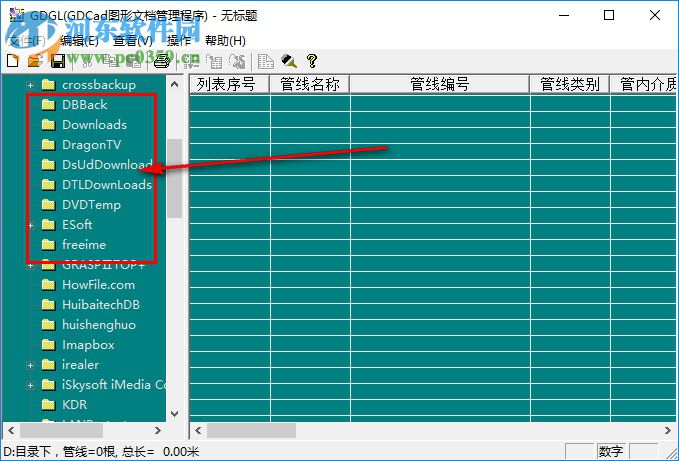The height and width of the screenshot is (461, 679).
Task: Select the huishenghuo folder
Action: pyautogui.click(x=99, y=325)
